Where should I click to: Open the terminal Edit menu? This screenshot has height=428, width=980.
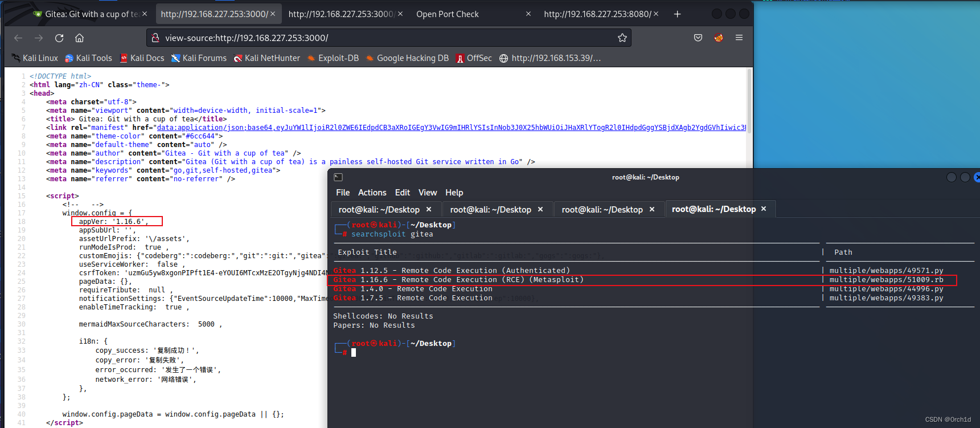(x=403, y=193)
